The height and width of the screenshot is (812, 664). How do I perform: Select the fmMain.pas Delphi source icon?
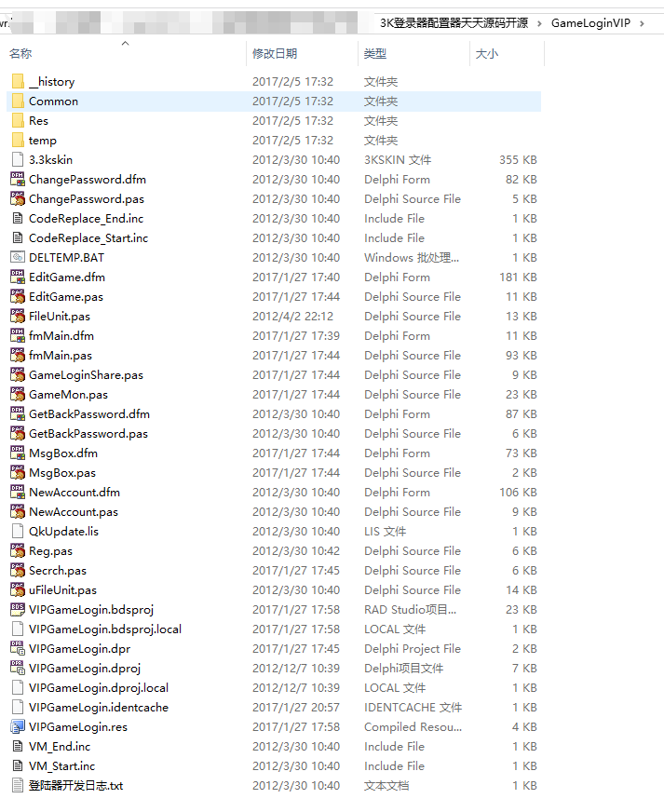click(17, 355)
